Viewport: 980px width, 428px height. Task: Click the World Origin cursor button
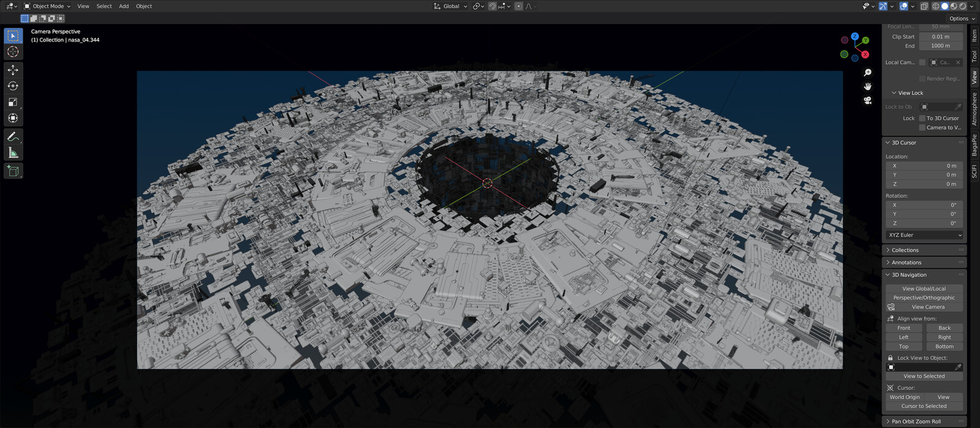tap(905, 397)
